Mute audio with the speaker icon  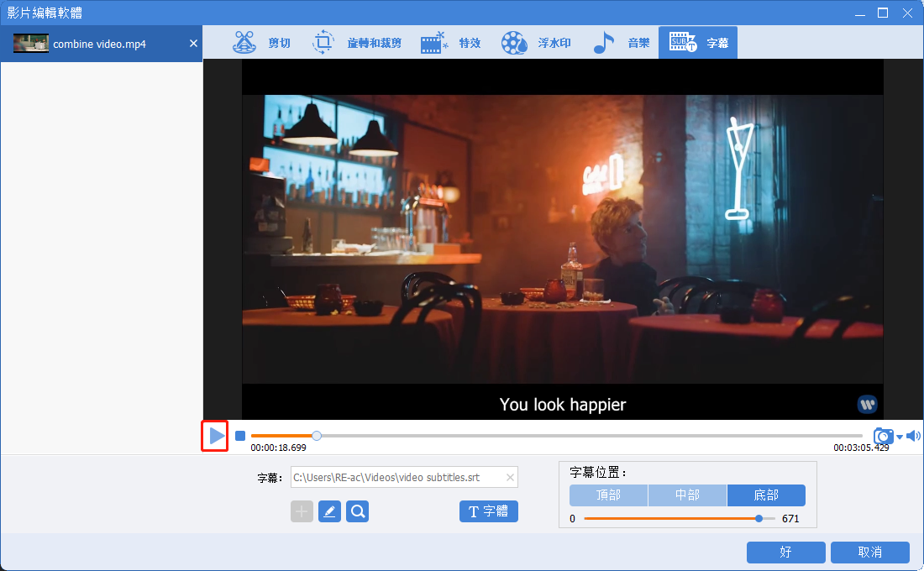click(913, 436)
